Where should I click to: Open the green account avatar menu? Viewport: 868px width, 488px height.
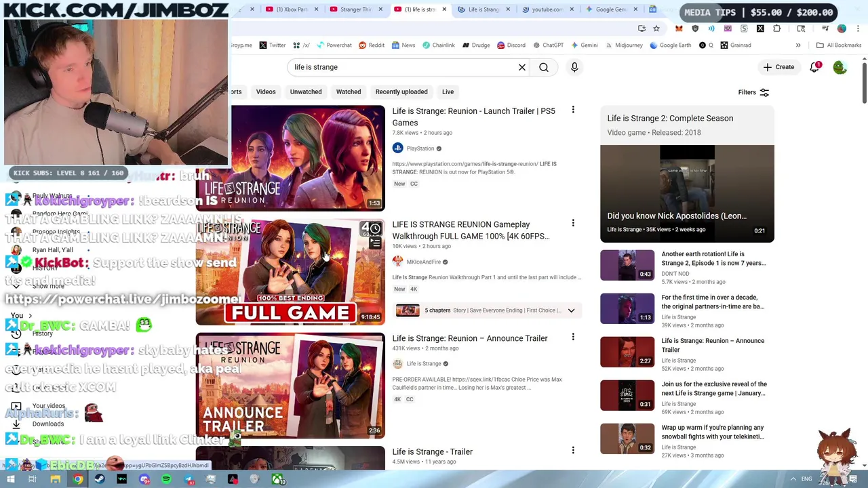click(x=840, y=67)
